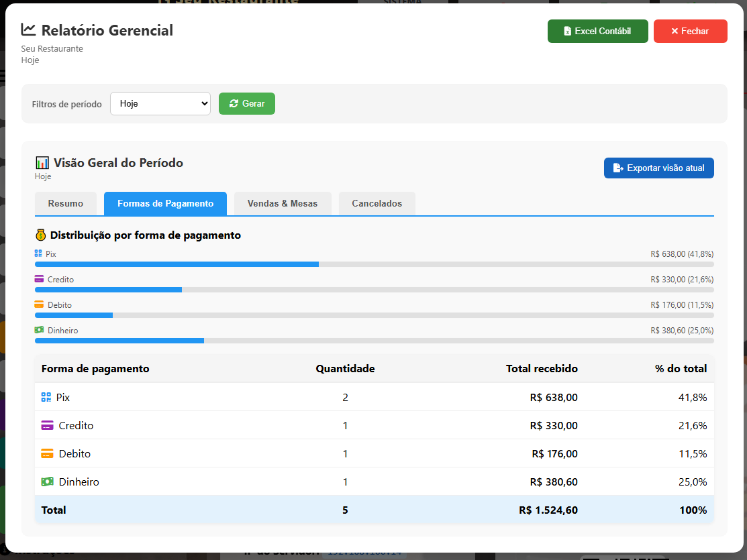This screenshot has height=560, width=747.
Task: Click the Pix icon in table row
Action: (x=46, y=397)
